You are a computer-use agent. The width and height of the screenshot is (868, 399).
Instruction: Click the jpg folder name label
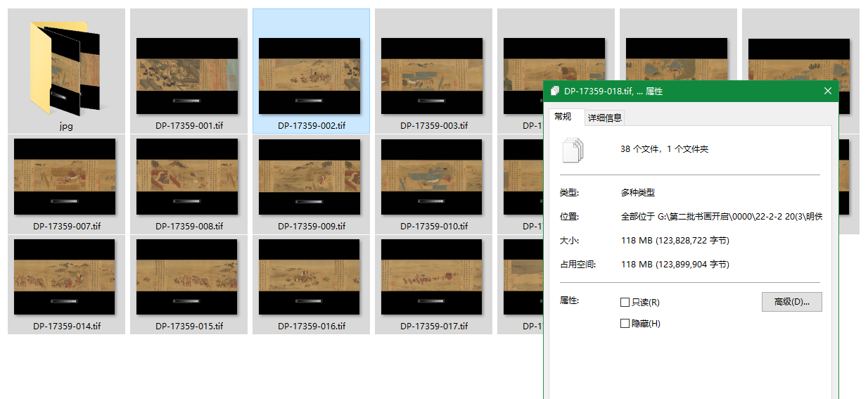click(66, 127)
